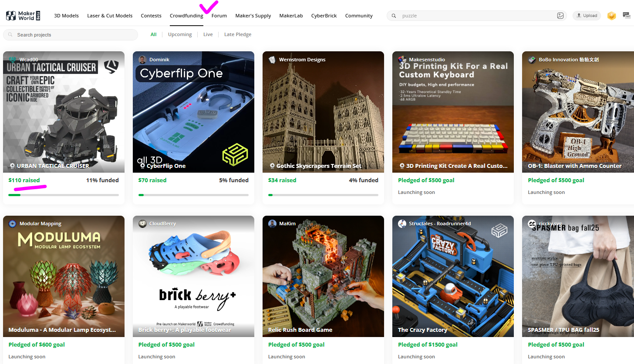This screenshot has width=634, height=364.
Task: Open the gold points hexagon icon
Action: coord(612,16)
